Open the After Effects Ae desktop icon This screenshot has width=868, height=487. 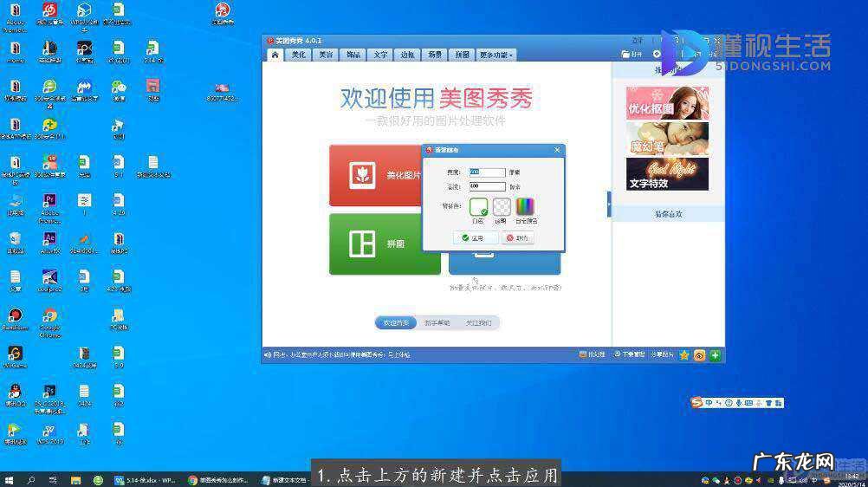(49, 243)
